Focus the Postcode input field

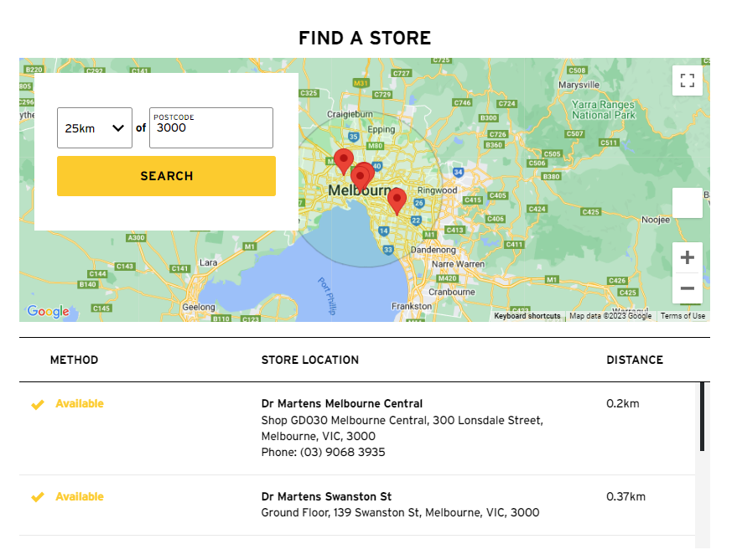[211, 127]
